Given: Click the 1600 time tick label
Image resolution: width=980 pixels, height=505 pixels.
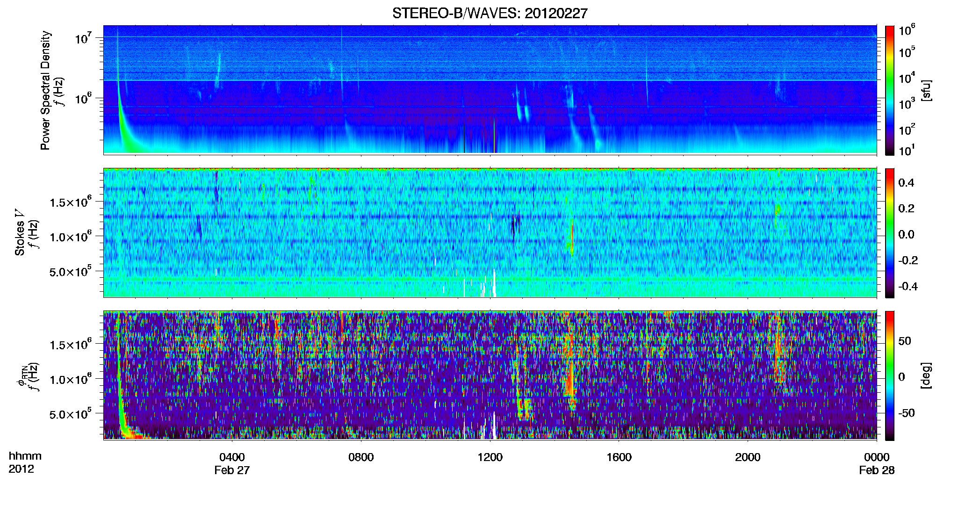Looking at the screenshot, I should point(619,457).
